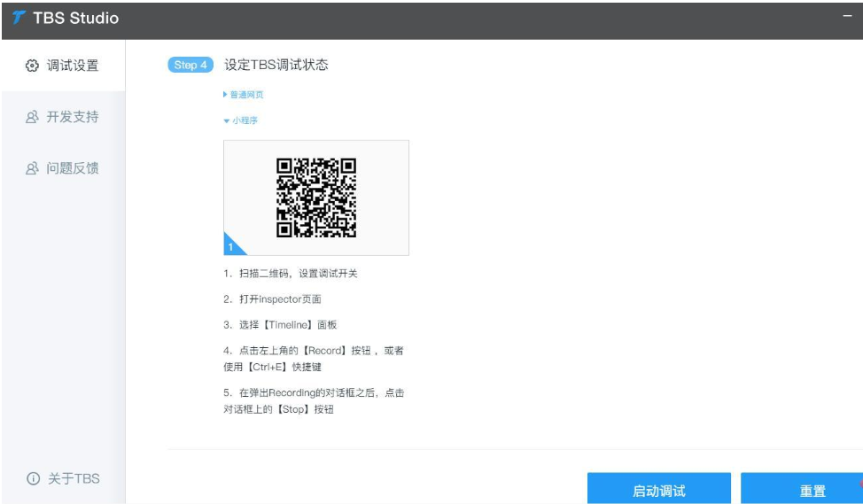
Task: Click the instruction mentioning 【Stop】按钮
Action: pyautogui.click(x=314, y=401)
